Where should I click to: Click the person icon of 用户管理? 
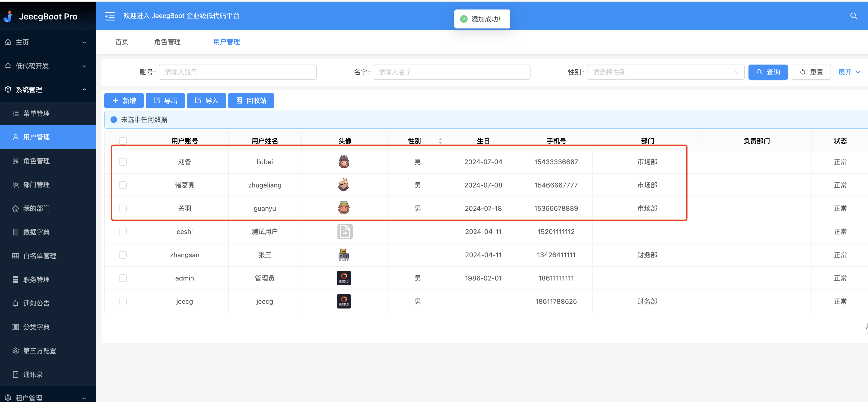pyautogui.click(x=15, y=137)
